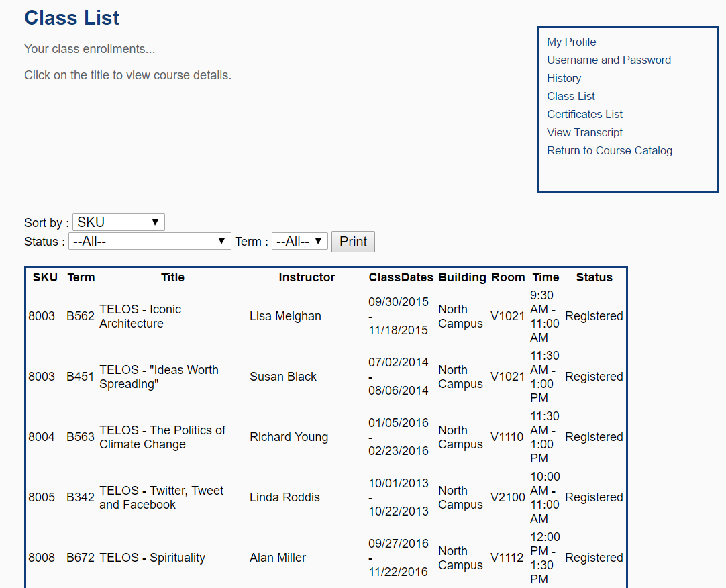Viewport: 726px width, 588px height.
Task: Click the Print button
Action: click(353, 242)
